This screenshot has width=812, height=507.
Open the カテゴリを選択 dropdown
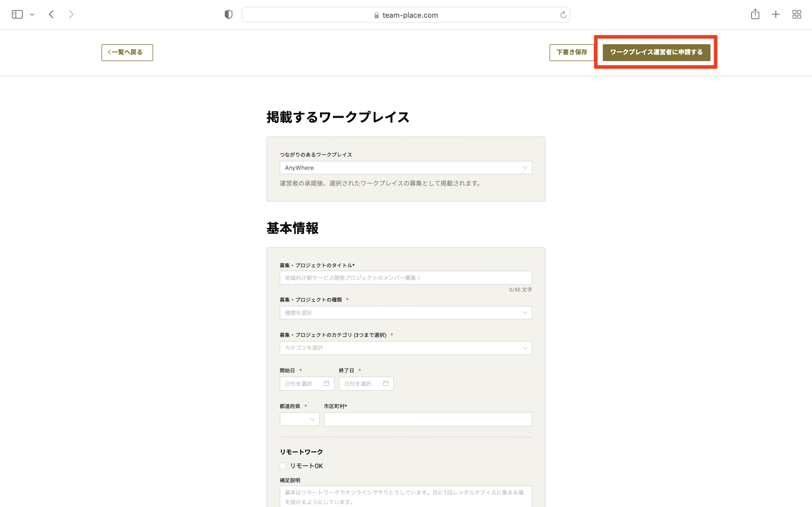(406, 348)
